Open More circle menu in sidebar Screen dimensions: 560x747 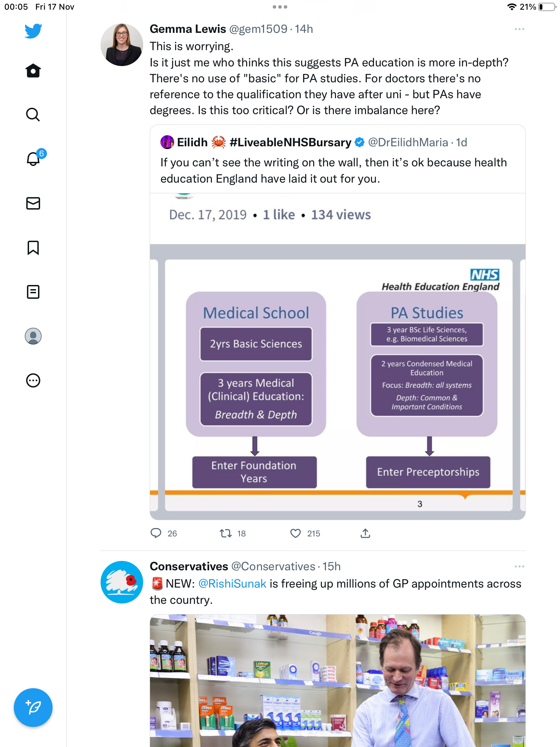click(x=33, y=380)
